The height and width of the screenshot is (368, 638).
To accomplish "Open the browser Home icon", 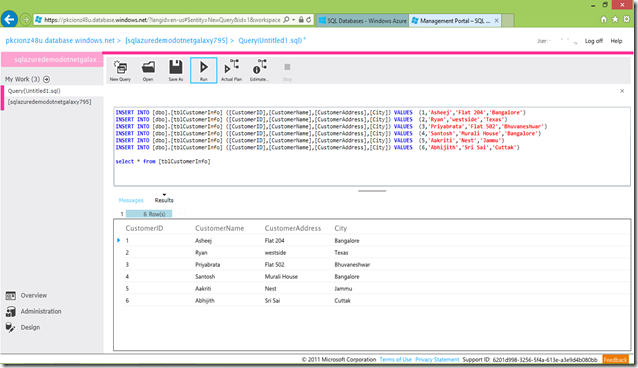I will 604,20.
